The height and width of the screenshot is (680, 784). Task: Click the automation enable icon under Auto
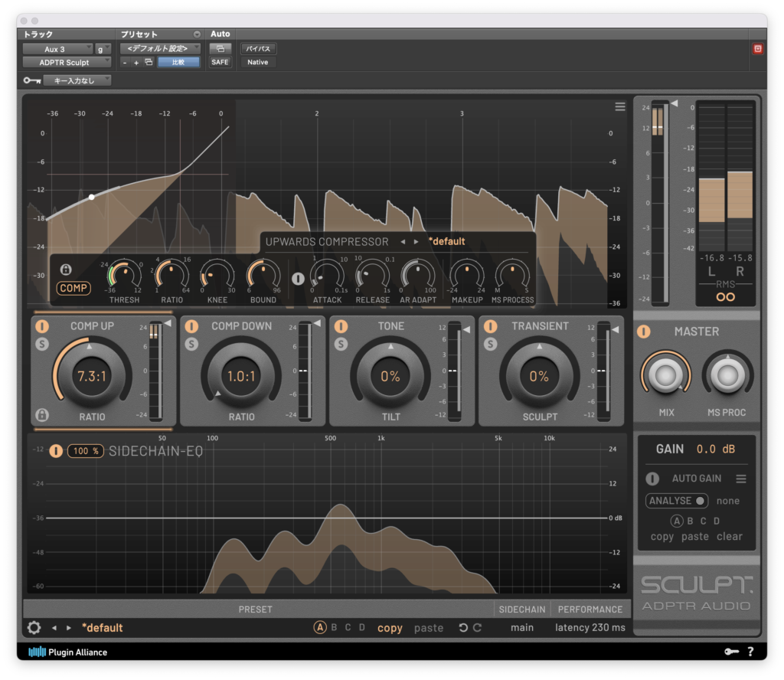pyautogui.click(x=220, y=48)
